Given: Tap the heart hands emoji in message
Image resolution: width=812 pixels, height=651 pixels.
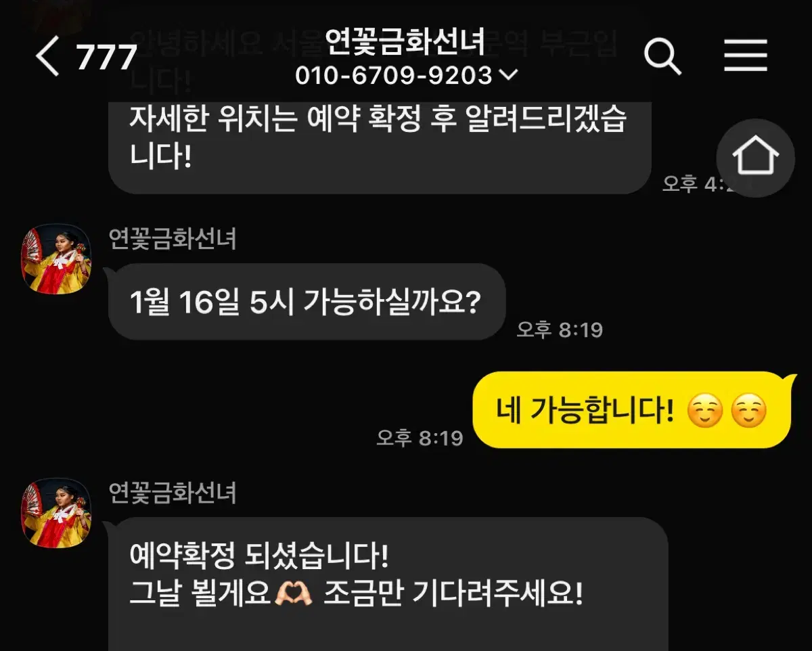Looking at the screenshot, I should [294, 594].
